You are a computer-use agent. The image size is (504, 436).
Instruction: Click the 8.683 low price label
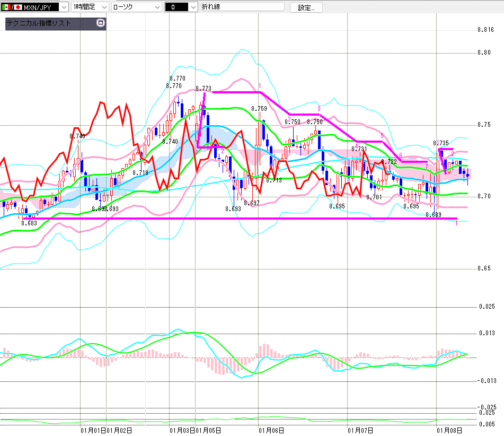click(x=29, y=223)
